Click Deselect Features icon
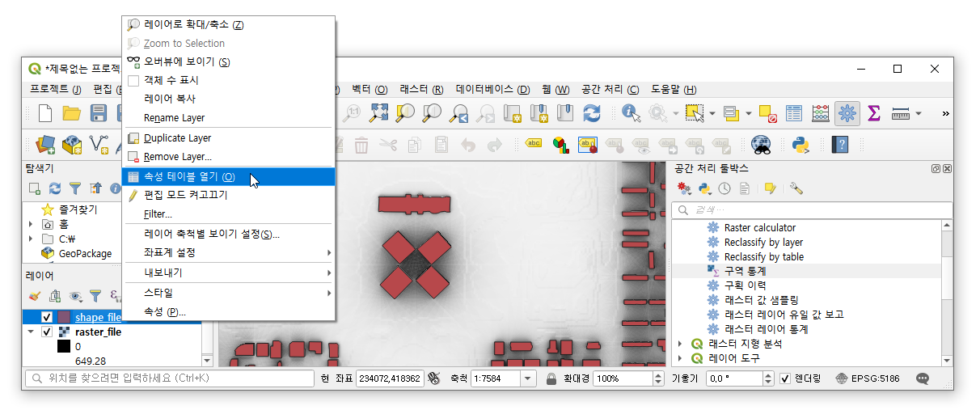 point(767,114)
